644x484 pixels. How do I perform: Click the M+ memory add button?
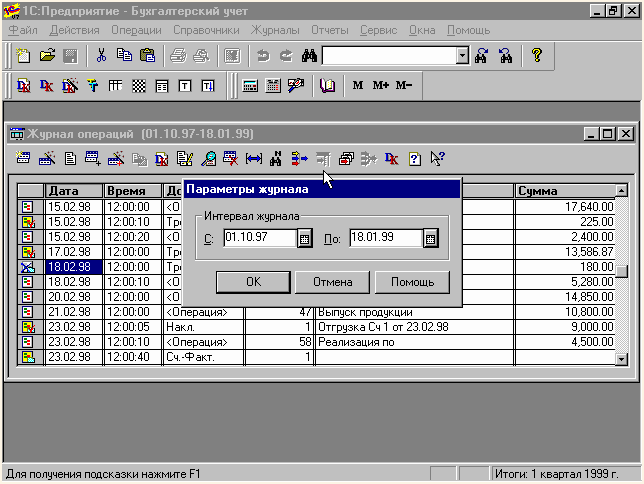point(380,86)
